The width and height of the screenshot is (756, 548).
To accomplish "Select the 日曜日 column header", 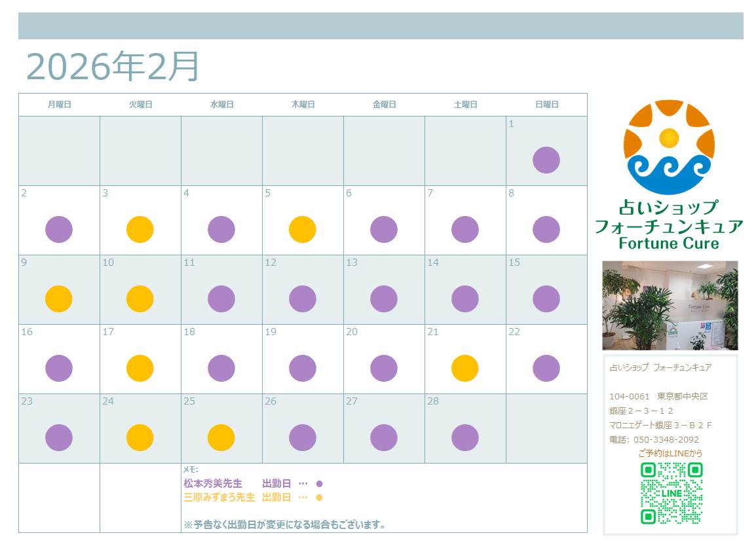I will (x=546, y=105).
